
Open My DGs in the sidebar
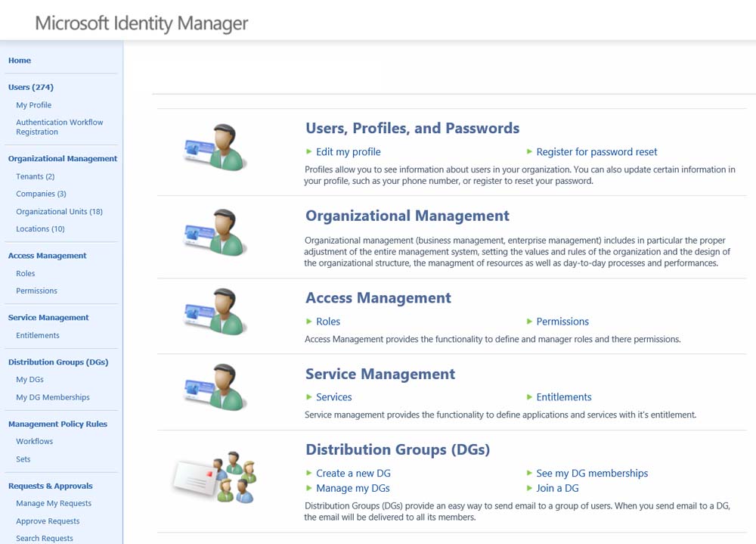[x=30, y=380]
